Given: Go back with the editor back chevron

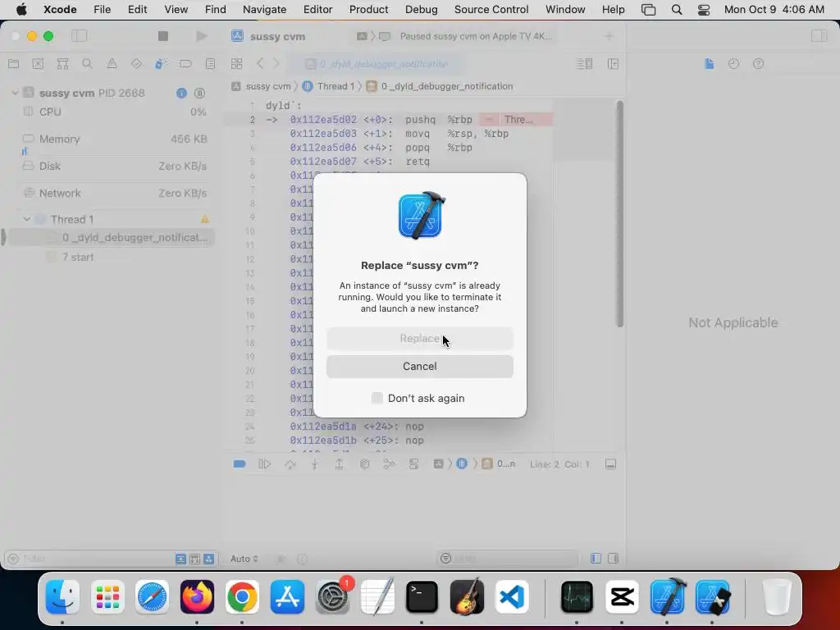Looking at the screenshot, I should [x=260, y=64].
